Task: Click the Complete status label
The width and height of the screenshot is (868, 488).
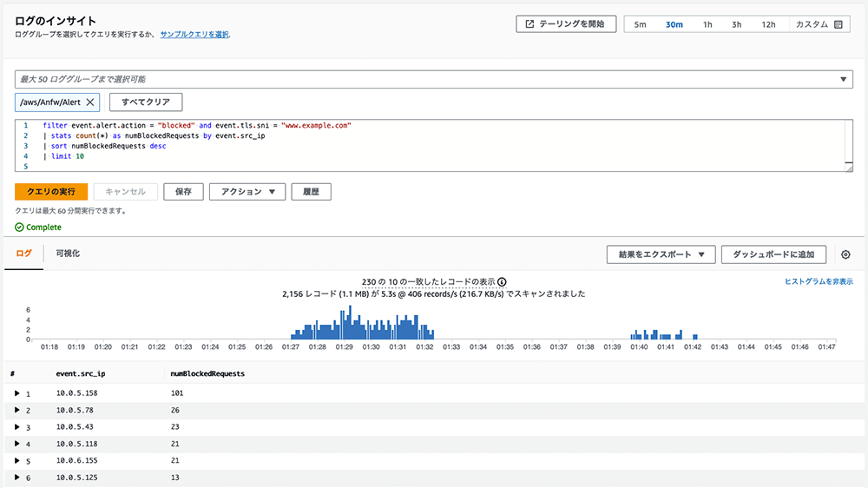Action: point(38,228)
